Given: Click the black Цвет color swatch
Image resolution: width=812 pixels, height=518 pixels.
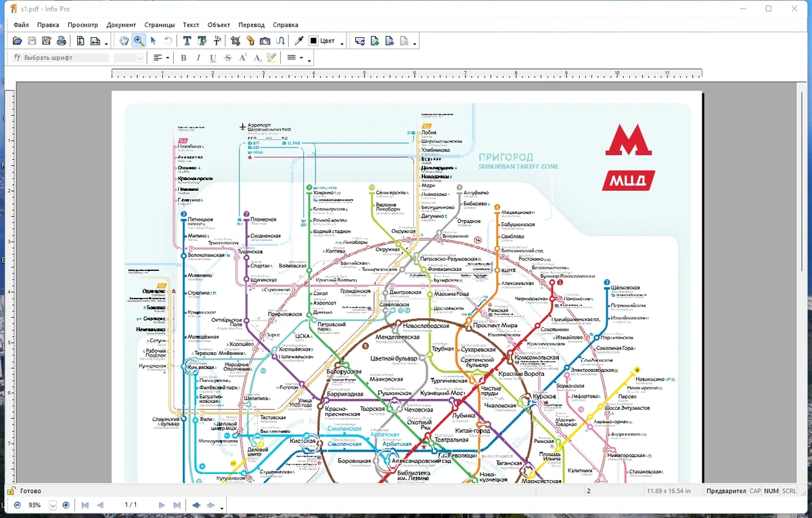Looking at the screenshot, I should pyautogui.click(x=314, y=41).
